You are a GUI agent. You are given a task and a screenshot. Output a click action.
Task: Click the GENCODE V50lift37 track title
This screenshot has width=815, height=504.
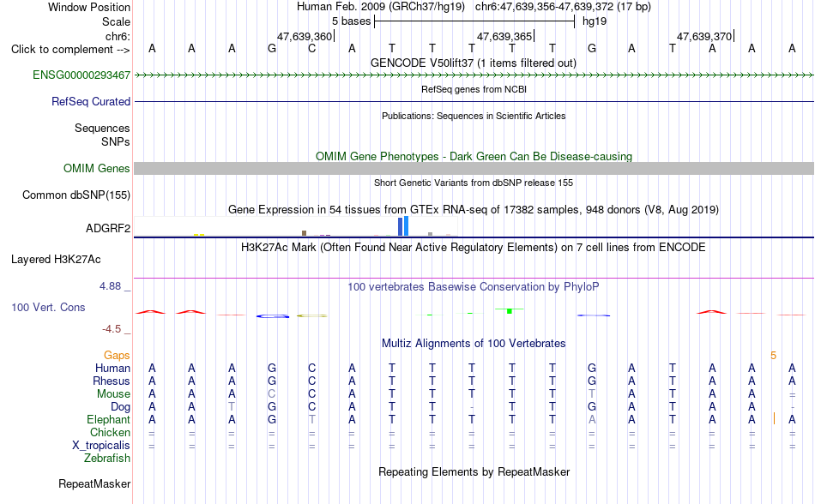474,63
